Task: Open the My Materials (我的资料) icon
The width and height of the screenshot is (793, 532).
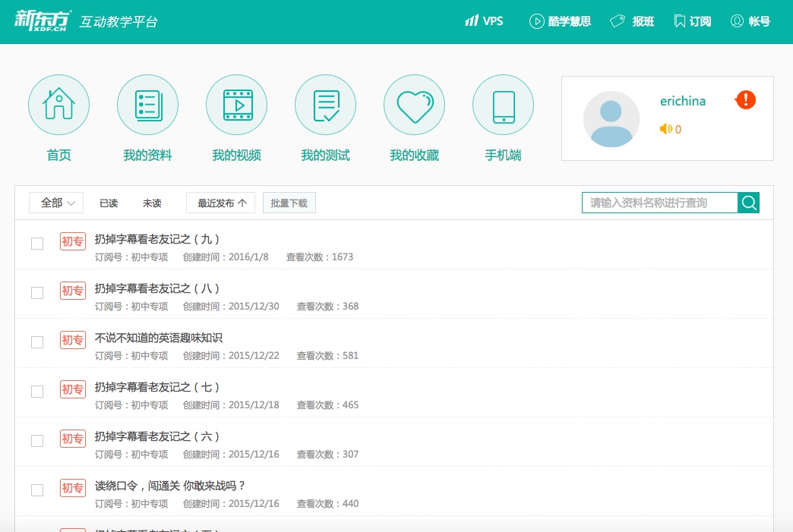Action: tap(147, 105)
